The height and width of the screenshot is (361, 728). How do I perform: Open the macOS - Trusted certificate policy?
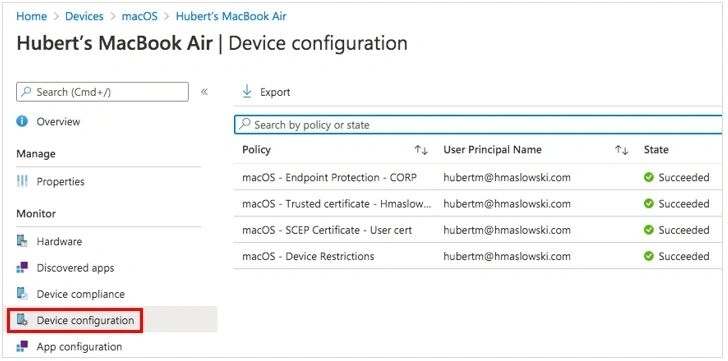[x=337, y=204]
